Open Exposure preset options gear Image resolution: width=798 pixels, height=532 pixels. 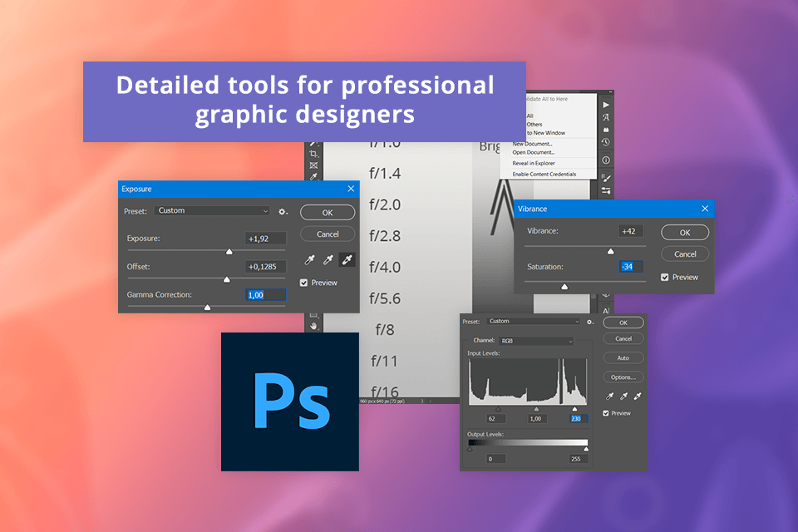[x=283, y=211]
